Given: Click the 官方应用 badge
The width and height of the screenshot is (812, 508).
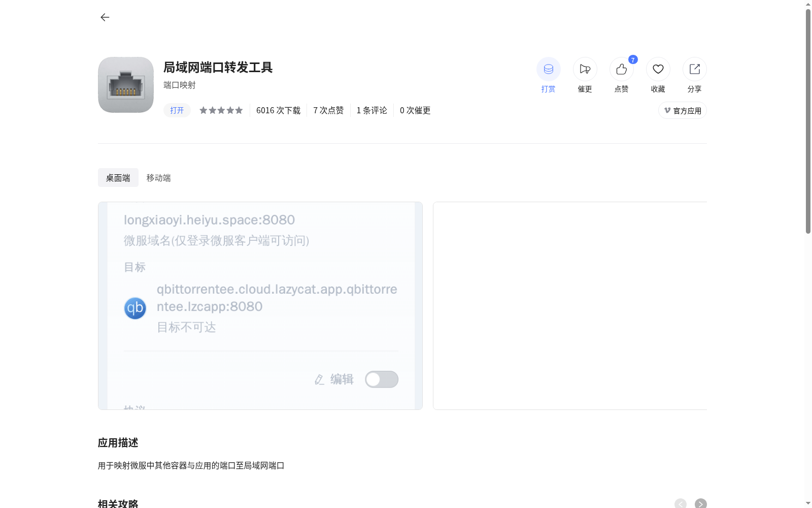Looking at the screenshot, I should coord(683,110).
